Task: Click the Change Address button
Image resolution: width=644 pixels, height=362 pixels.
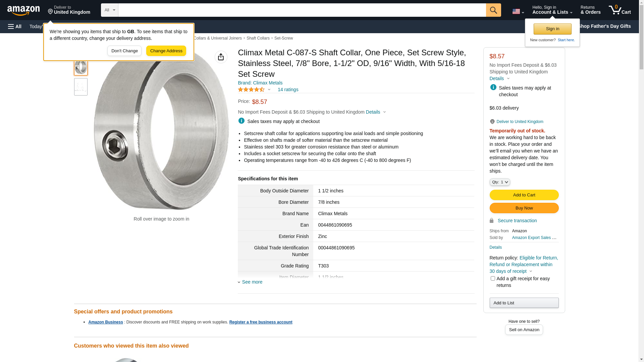Action: (166, 51)
